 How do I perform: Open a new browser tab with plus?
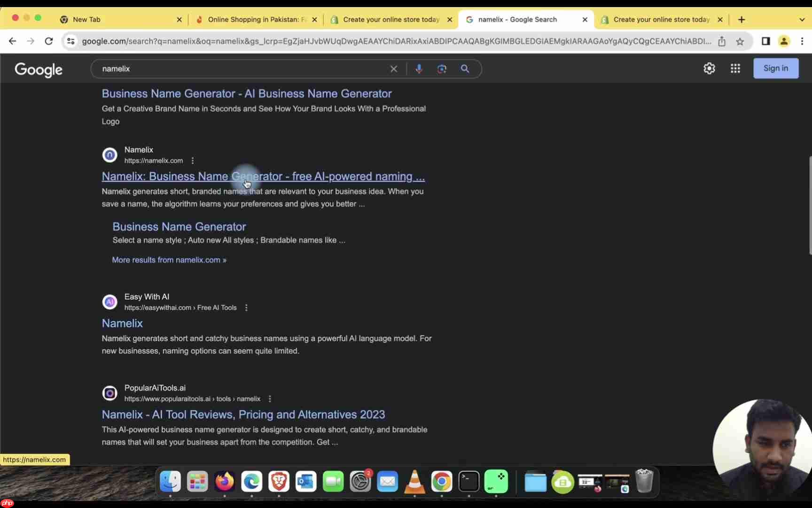tap(742, 19)
